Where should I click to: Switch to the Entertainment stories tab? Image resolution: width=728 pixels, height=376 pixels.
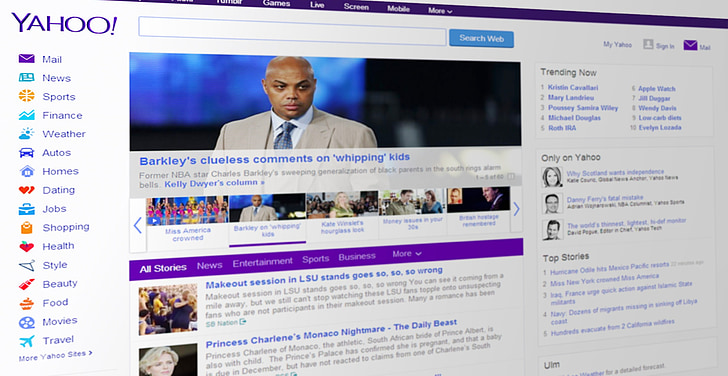click(x=262, y=262)
